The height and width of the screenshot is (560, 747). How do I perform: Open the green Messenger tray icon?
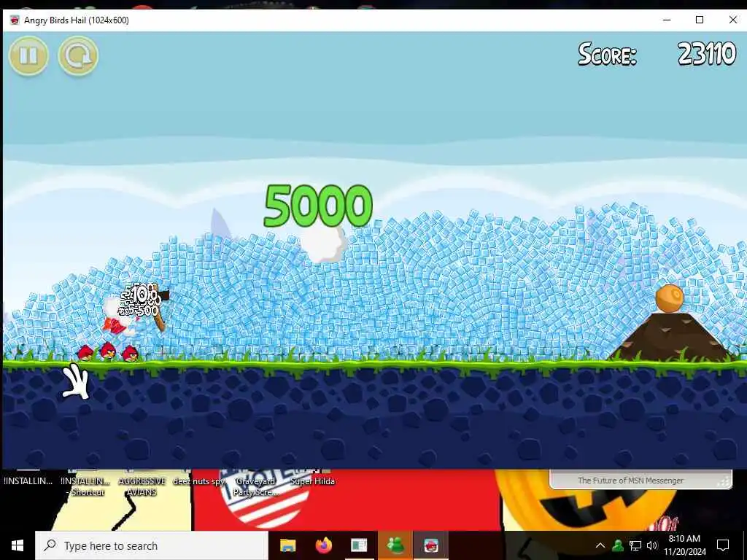[618, 545]
